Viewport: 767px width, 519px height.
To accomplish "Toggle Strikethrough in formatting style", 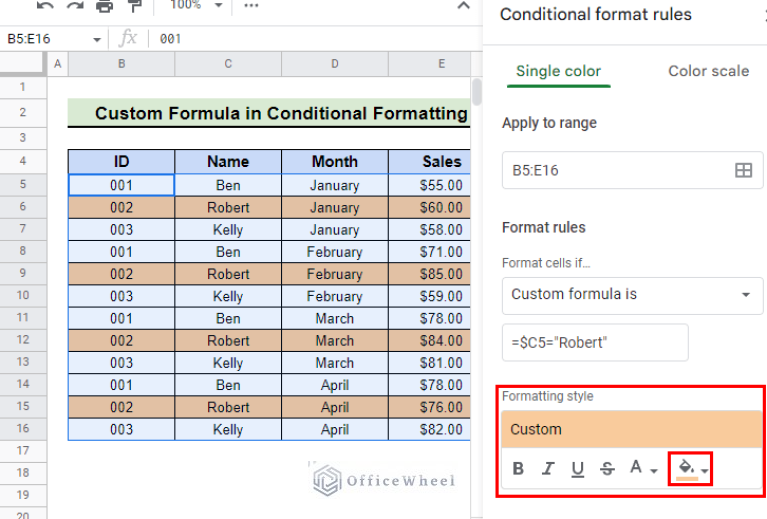I will coord(607,468).
